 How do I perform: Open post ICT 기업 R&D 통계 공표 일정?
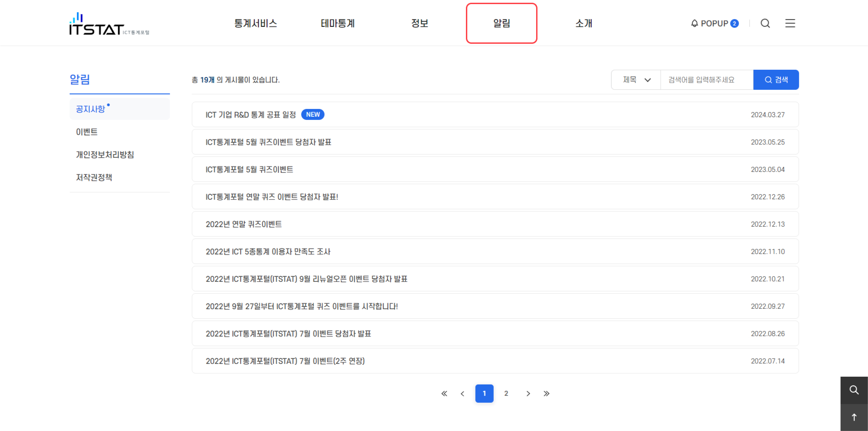click(x=495, y=114)
